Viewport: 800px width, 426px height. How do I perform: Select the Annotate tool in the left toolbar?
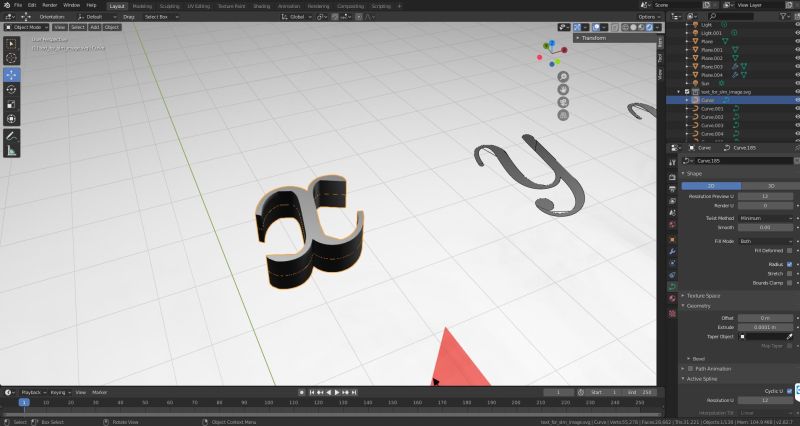click(11, 136)
